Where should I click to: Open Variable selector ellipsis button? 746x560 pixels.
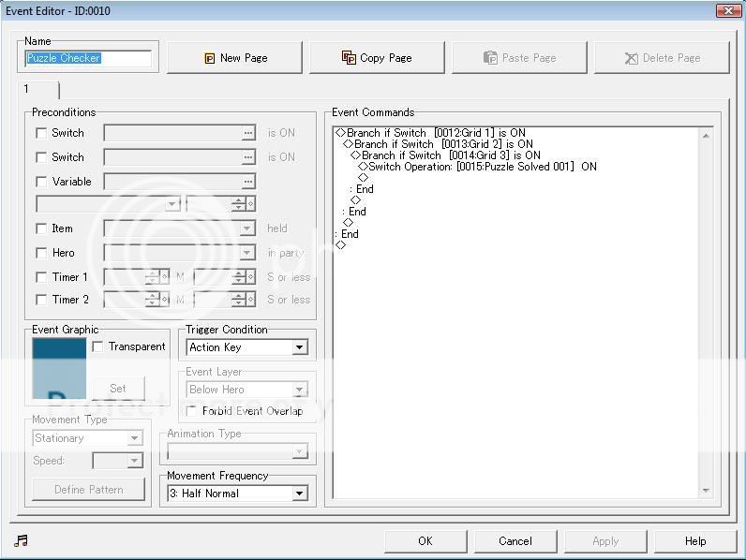[248, 182]
